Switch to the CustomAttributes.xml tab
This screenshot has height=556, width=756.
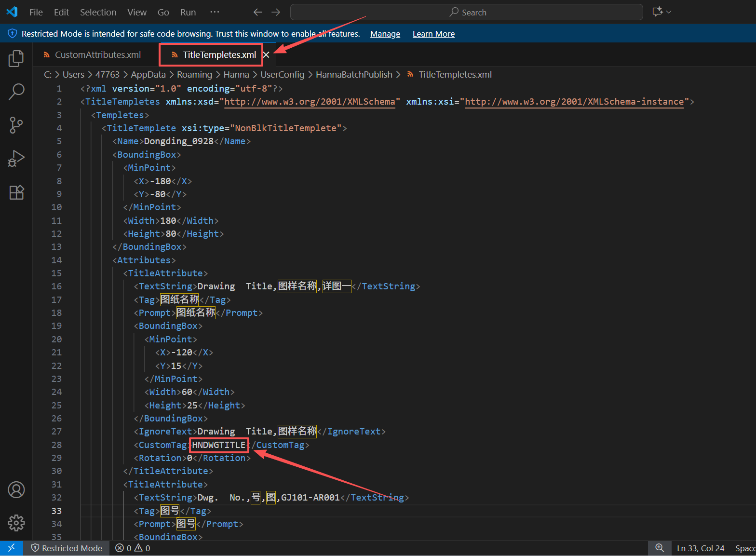coord(97,55)
